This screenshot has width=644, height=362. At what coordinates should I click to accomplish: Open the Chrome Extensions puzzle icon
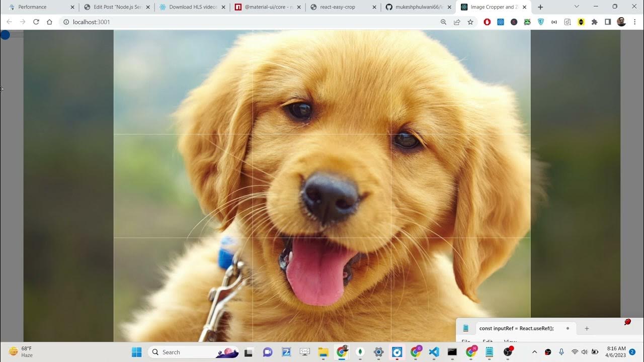594,22
